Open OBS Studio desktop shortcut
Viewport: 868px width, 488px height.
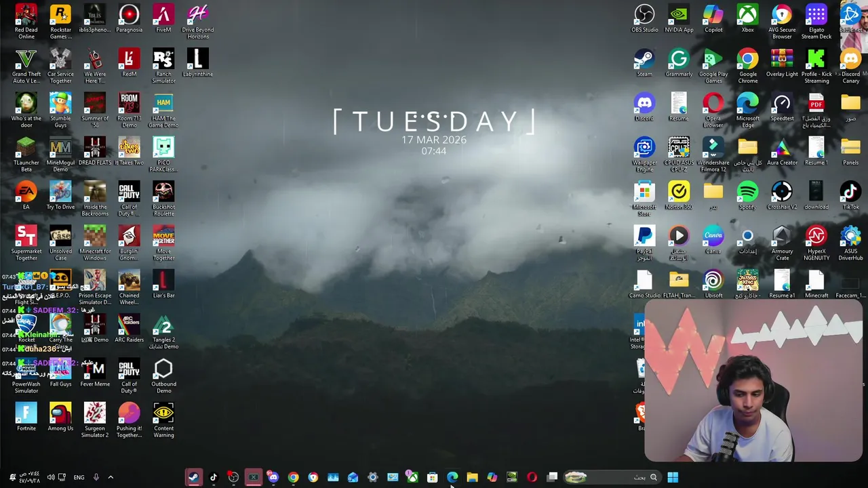pyautogui.click(x=644, y=19)
